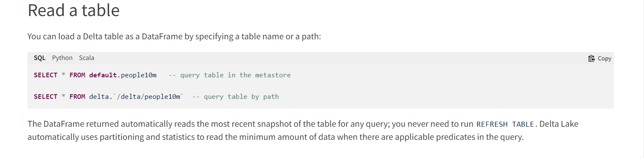Click 'people10m' in the metastore query
Image resolution: width=644 pixels, height=158 pixels.
(139, 75)
